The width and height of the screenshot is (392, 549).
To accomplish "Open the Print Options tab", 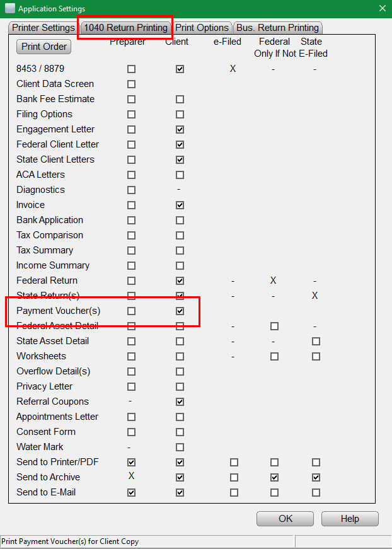I will 202,28.
